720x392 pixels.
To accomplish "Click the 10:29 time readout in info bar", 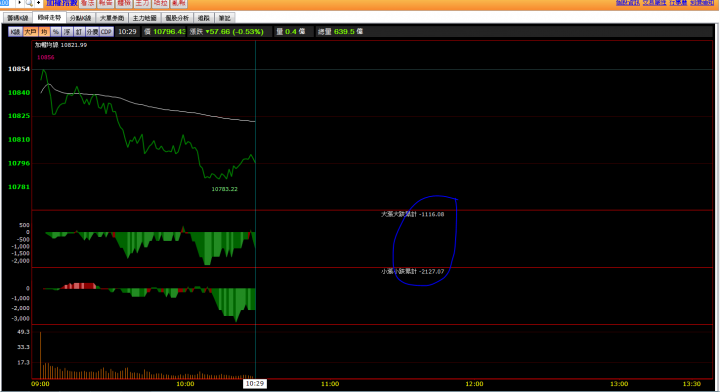I will click(127, 32).
